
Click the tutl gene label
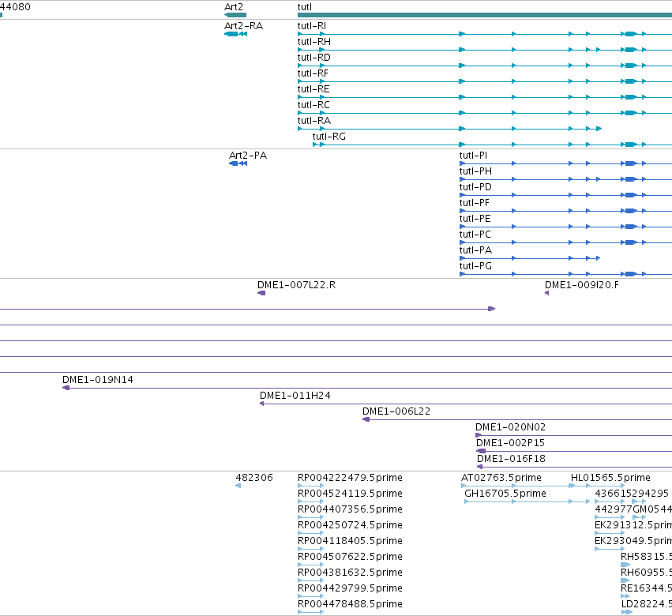click(305, 7)
